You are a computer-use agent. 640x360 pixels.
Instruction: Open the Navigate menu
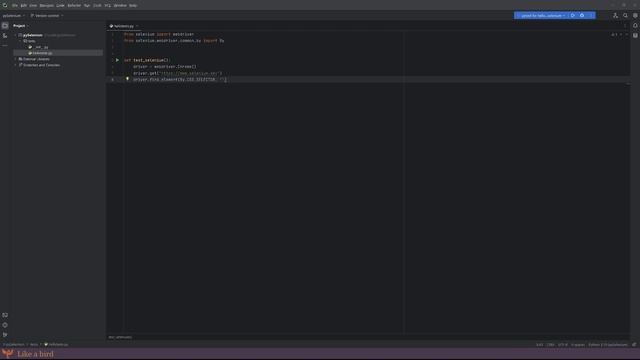point(47,5)
